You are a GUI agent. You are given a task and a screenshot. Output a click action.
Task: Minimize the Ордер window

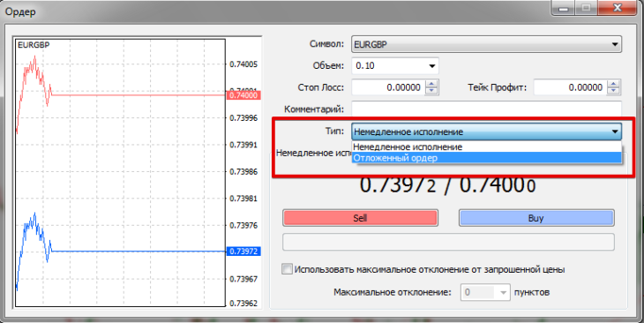(564, 8)
